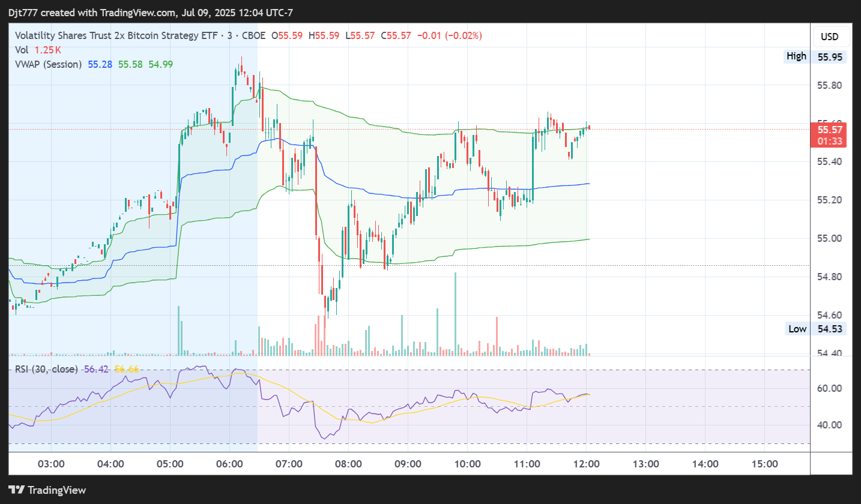Screen dimensions: 861x504
Task: Click the 07:00 time axis label
Action: 289,464
